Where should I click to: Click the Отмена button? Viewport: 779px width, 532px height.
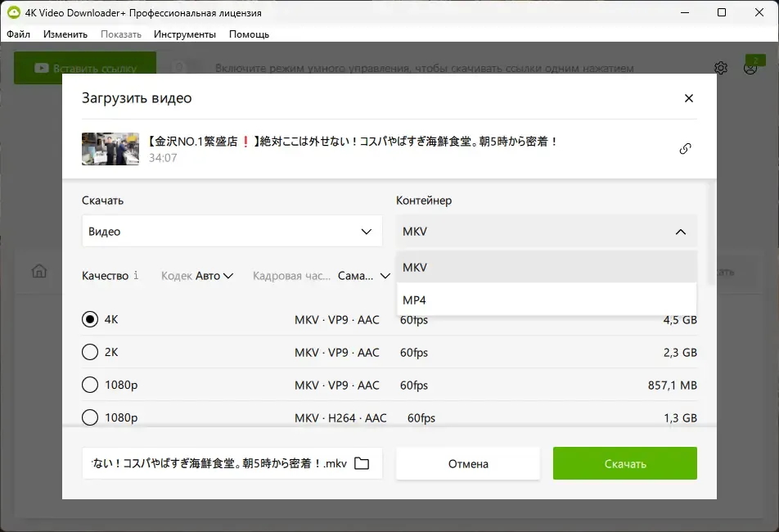click(x=468, y=463)
